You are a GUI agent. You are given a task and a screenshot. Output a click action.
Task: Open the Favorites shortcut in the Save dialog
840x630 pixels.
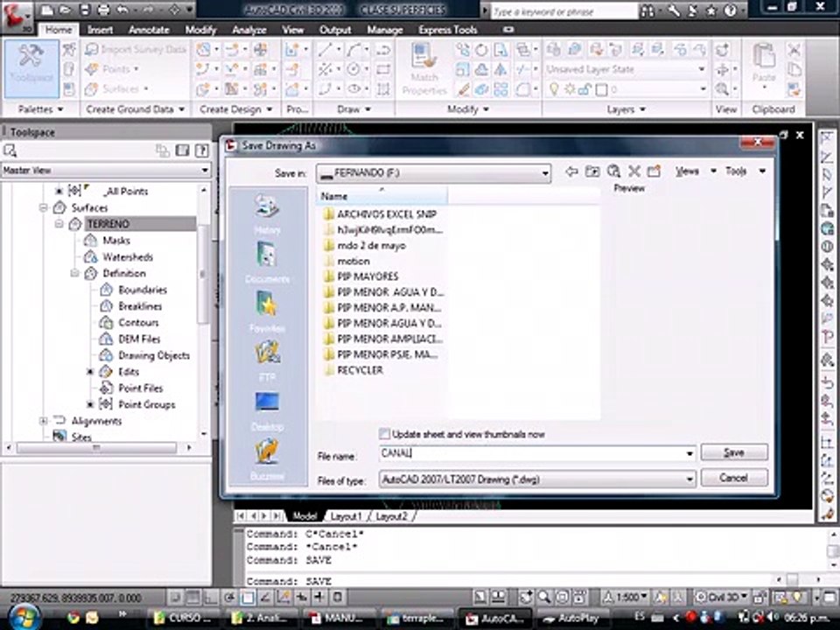coord(267,311)
